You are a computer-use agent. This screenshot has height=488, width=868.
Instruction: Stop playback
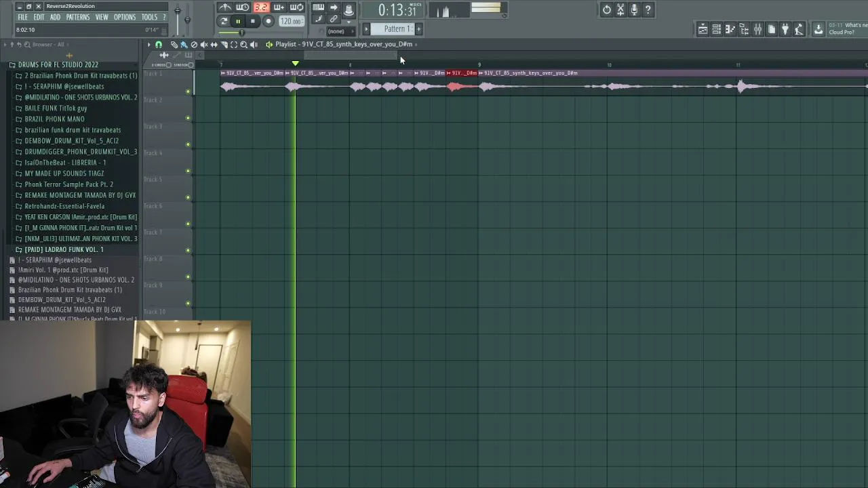click(253, 21)
